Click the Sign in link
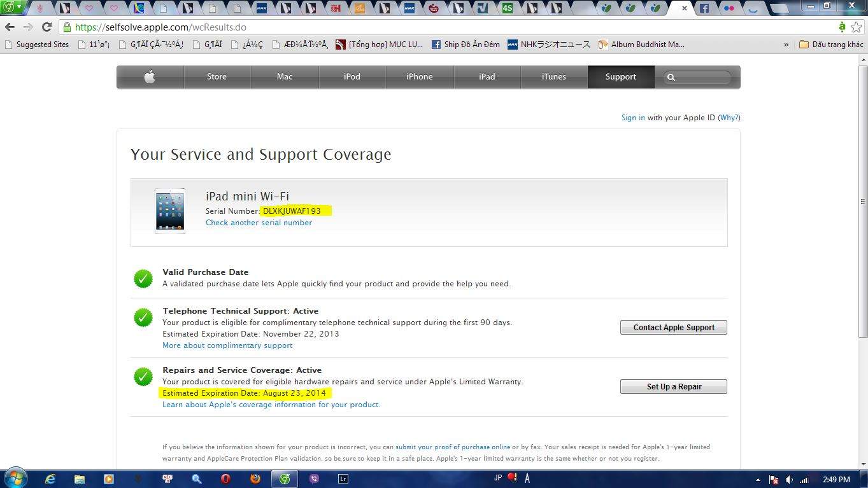Image resolution: width=868 pixels, height=488 pixels. coord(633,118)
